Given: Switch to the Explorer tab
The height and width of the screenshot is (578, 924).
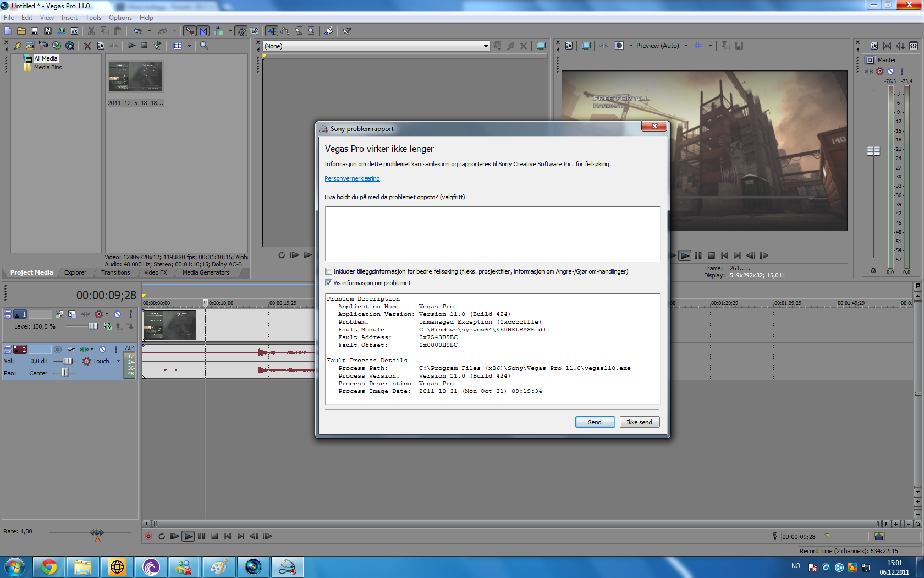Looking at the screenshot, I should coord(75,272).
